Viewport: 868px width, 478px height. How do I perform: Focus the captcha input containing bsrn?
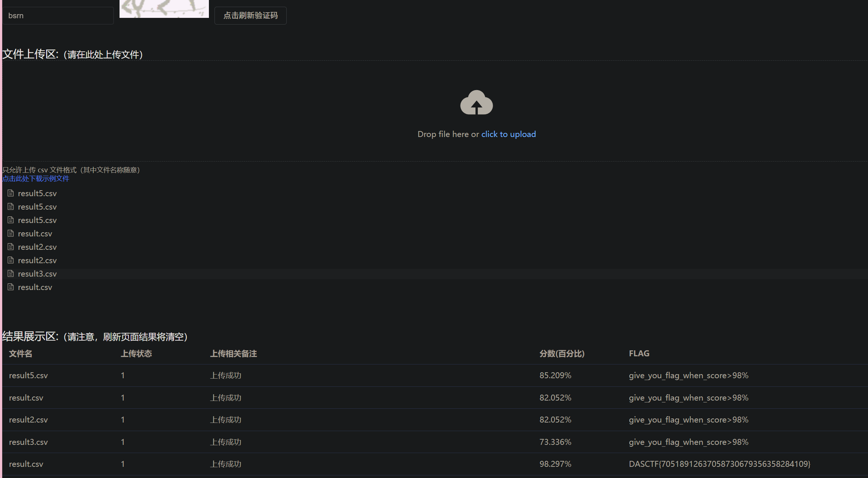(x=58, y=16)
